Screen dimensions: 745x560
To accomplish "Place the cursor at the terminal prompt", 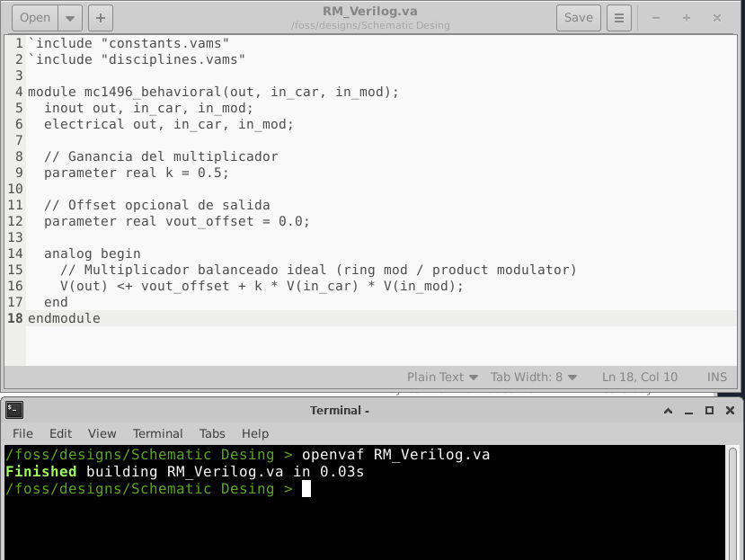I will (x=306, y=488).
